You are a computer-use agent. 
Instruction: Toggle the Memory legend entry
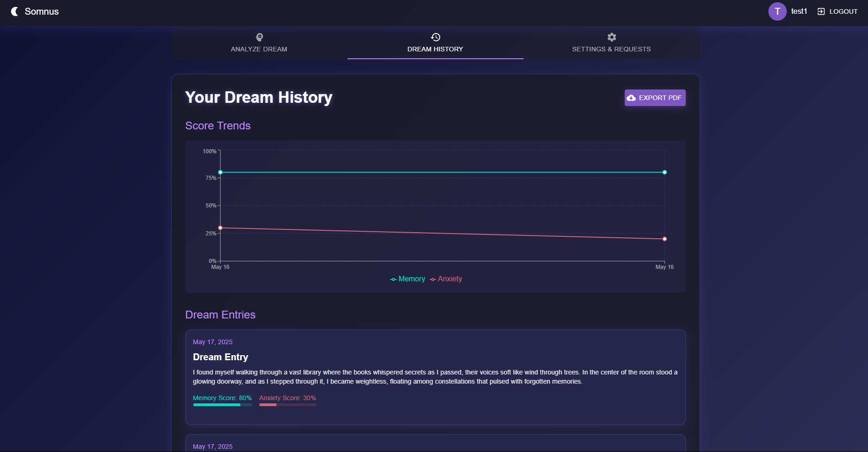pos(408,279)
